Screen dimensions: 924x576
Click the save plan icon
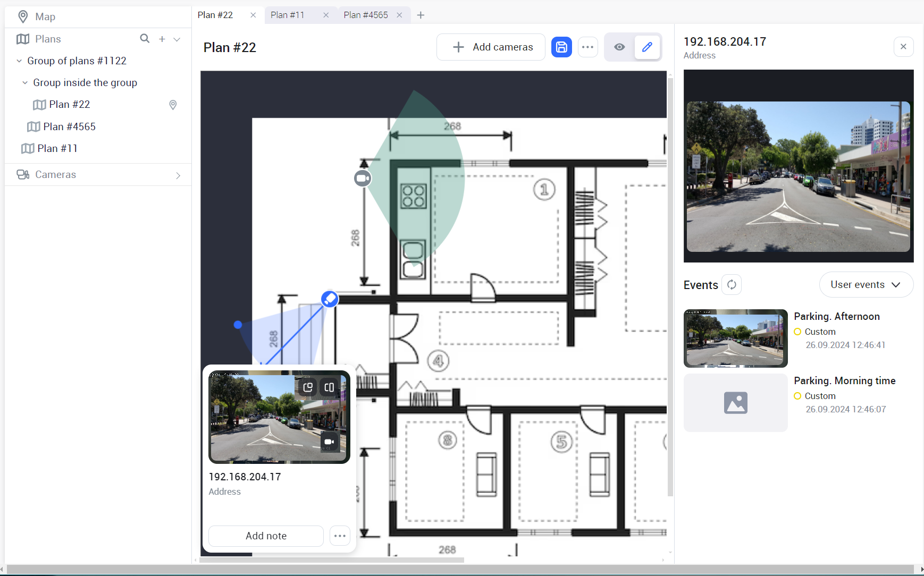pos(561,47)
